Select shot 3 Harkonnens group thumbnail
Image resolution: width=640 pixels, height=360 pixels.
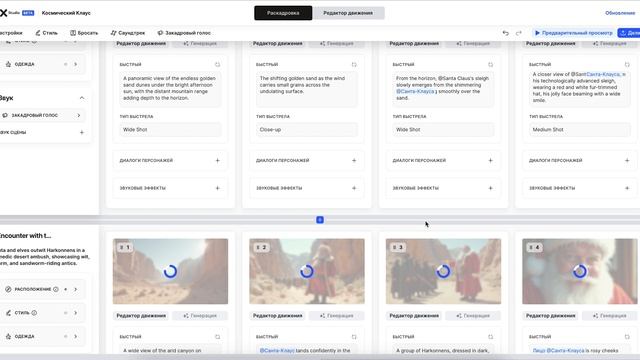tap(443, 271)
